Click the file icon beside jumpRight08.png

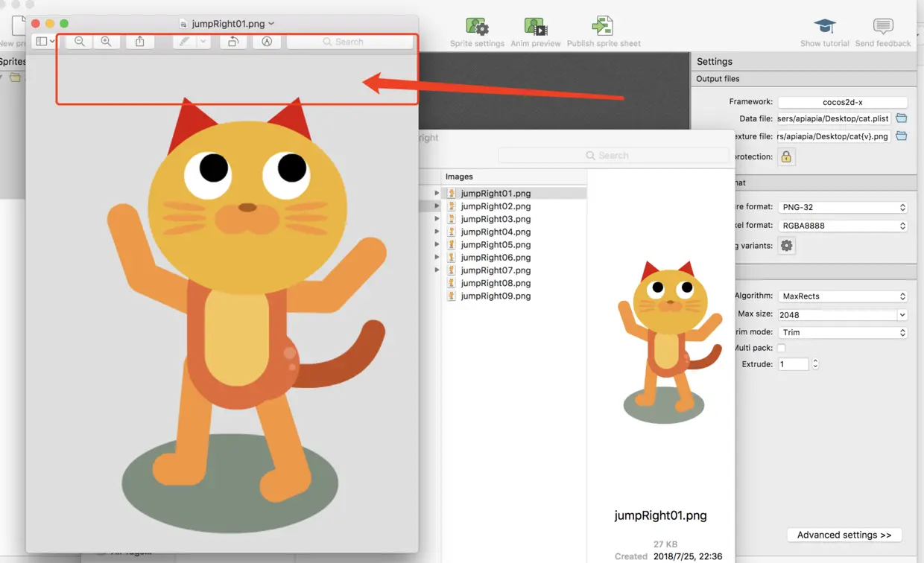coord(452,283)
